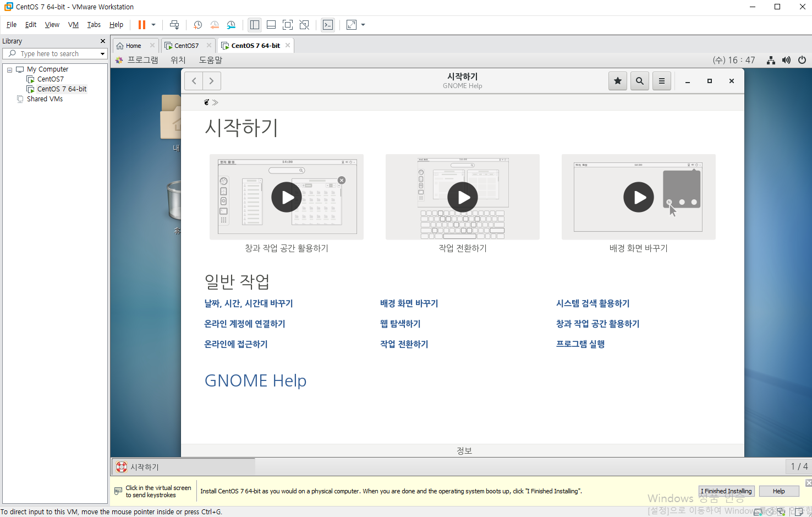Enter full screen mode from the toolbar
The height and width of the screenshot is (517, 812).
288,25
